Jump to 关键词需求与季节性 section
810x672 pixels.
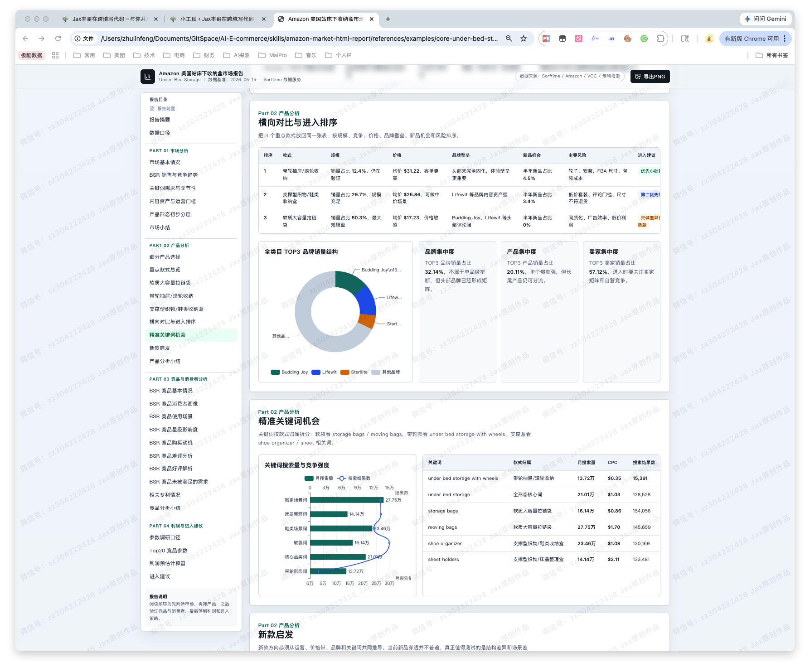[x=173, y=189]
